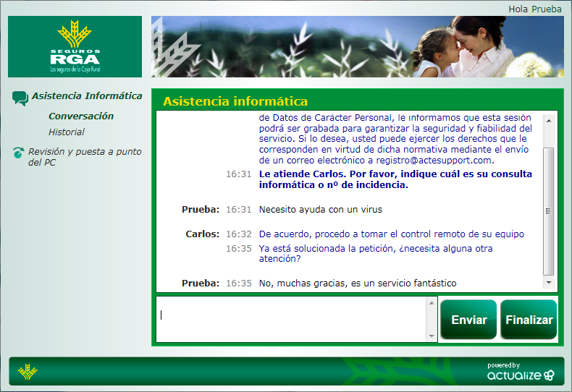Open Historial in the sidebar
Image resolution: width=572 pixels, height=392 pixels.
[x=67, y=132]
